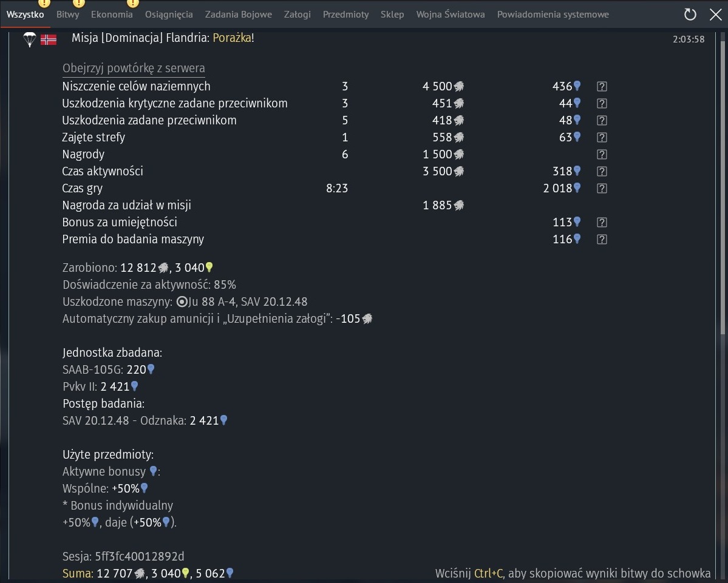The width and height of the screenshot is (728, 583).
Task: Click the refresh icon in top bar
Action: coord(690,15)
